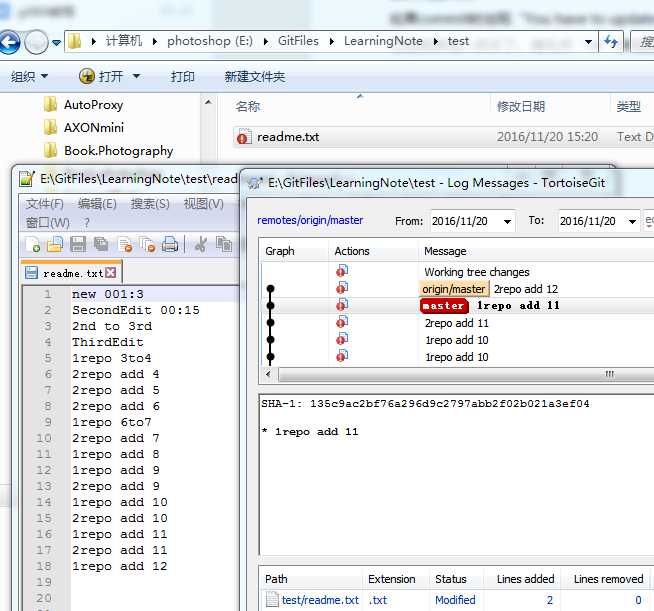Screen dimensions: 654x611
Task: Open the address bar history dropdown
Action: [x=588, y=42]
